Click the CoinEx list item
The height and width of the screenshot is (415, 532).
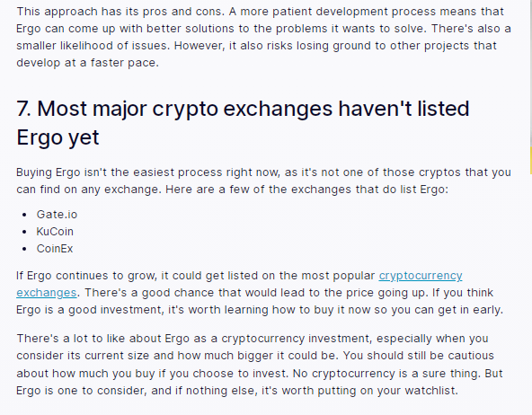pyautogui.click(x=55, y=249)
